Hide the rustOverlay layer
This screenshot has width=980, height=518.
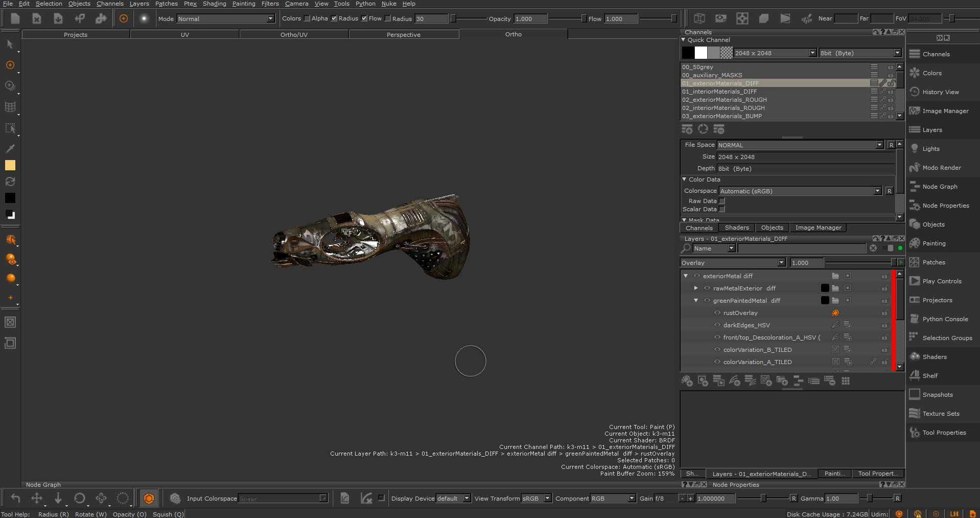tap(717, 313)
